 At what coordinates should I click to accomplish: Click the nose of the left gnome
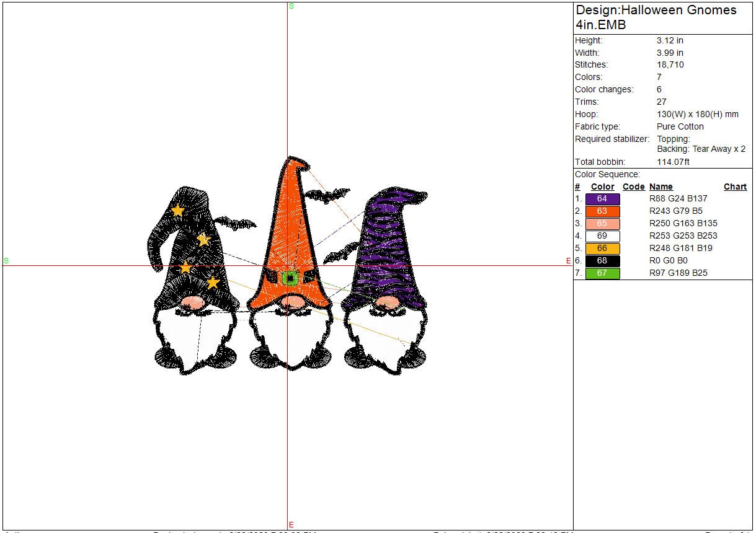click(x=193, y=302)
